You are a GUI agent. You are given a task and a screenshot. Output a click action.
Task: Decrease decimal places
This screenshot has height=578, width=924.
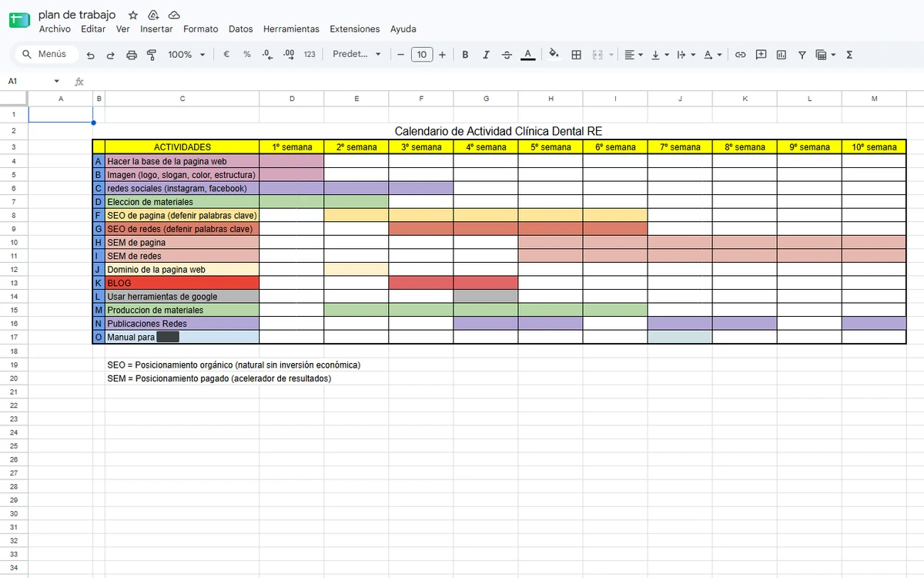(x=267, y=55)
